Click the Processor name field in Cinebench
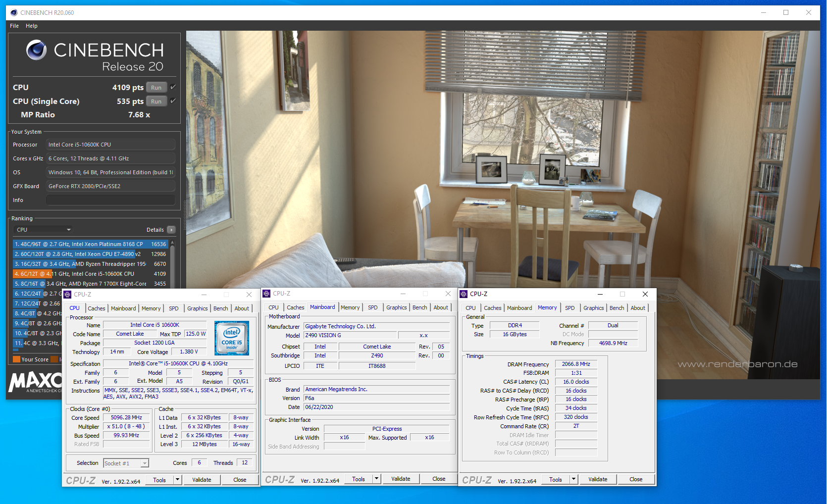827x504 pixels. [x=110, y=145]
